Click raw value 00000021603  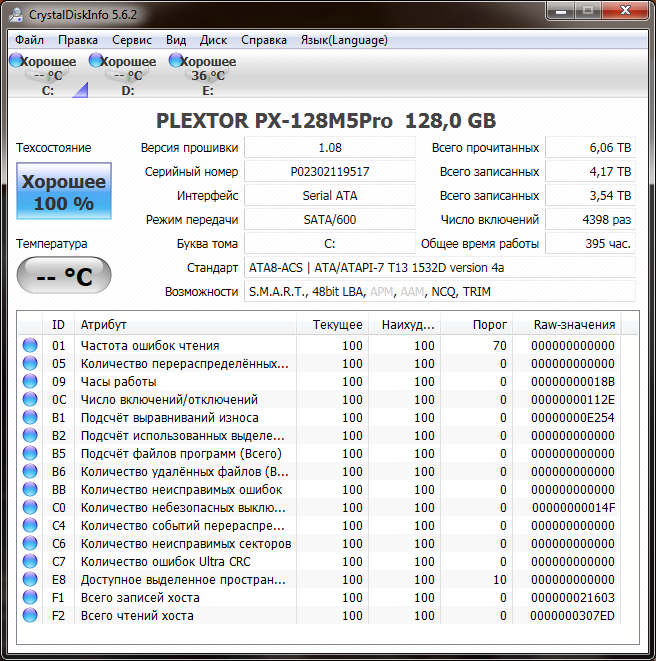(573, 597)
